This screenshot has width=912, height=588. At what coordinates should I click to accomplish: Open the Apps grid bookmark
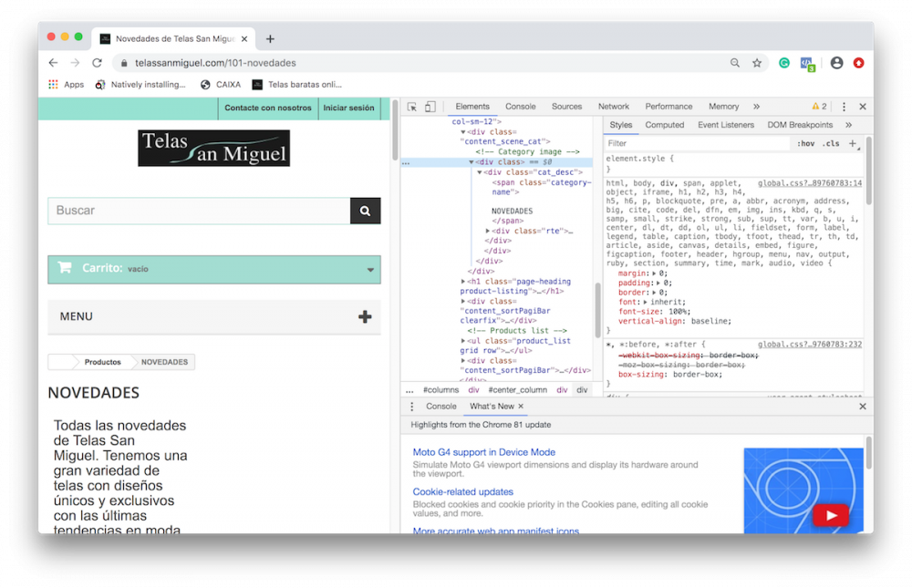[66, 85]
